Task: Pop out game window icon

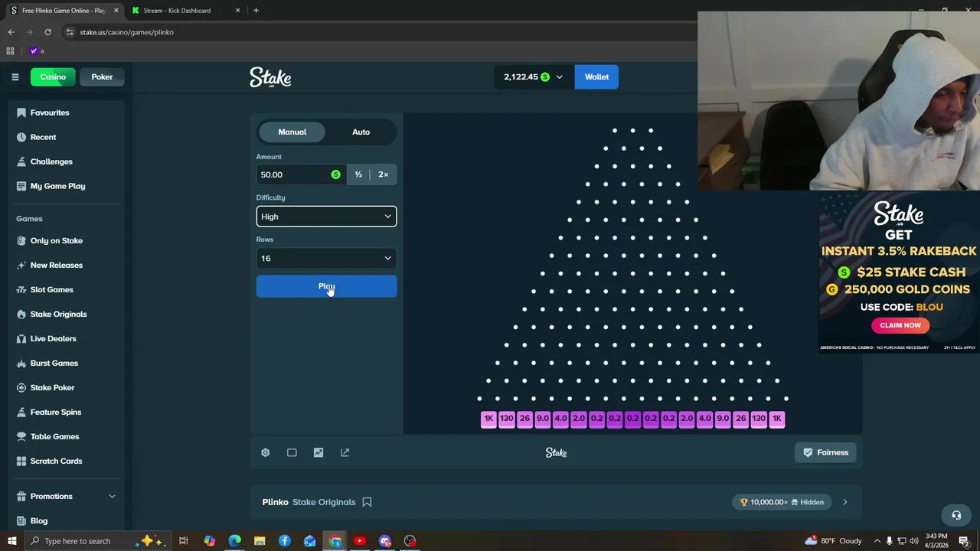Action: point(345,452)
